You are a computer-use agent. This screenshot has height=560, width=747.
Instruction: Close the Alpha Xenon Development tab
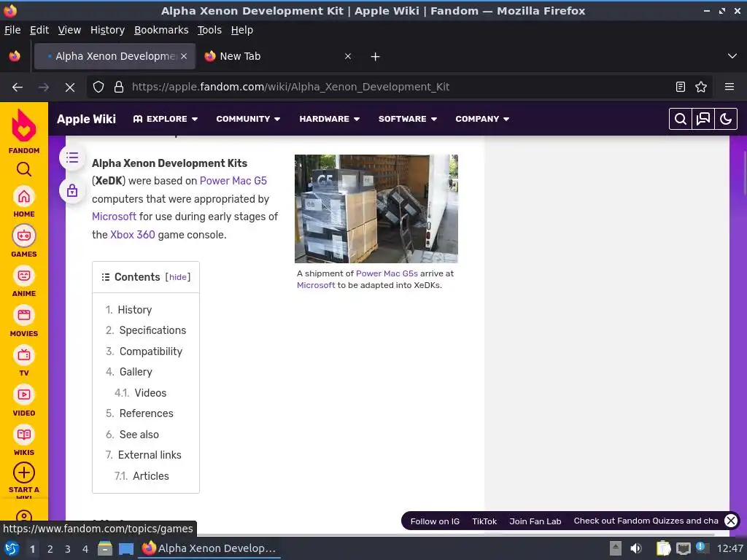[x=184, y=56]
